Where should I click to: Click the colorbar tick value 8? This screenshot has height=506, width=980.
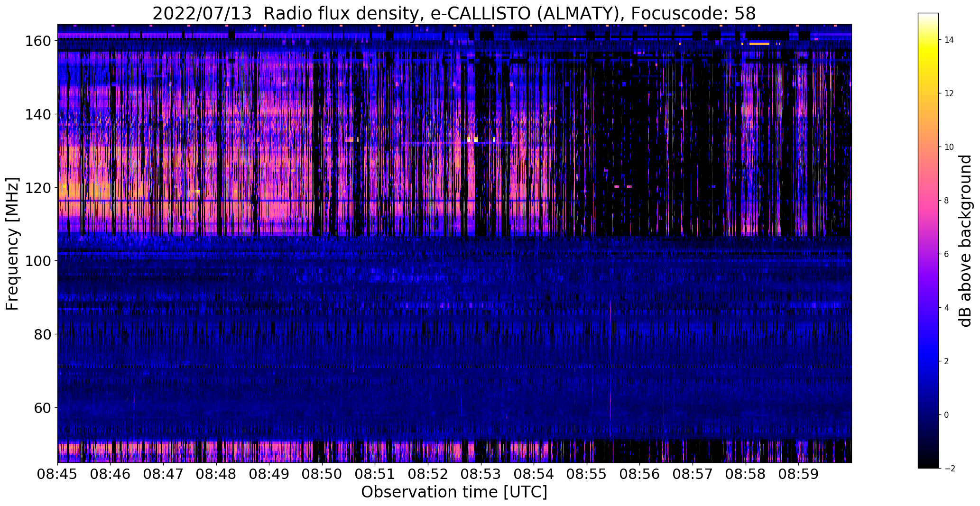[x=947, y=201]
